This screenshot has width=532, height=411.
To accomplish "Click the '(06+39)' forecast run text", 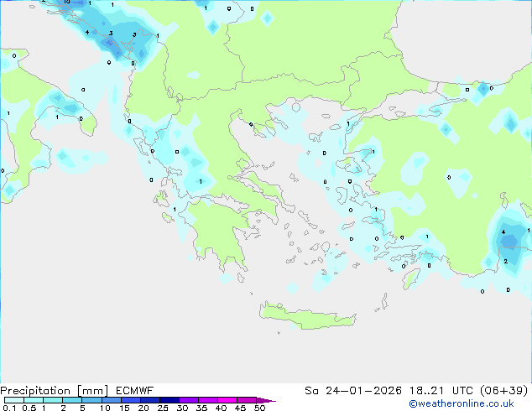I will [x=504, y=391].
